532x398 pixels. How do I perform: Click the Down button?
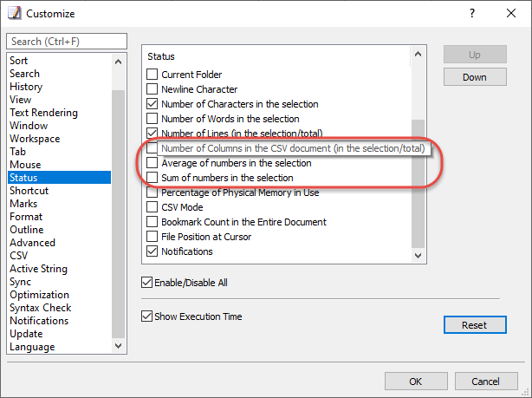click(x=475, y=77)
